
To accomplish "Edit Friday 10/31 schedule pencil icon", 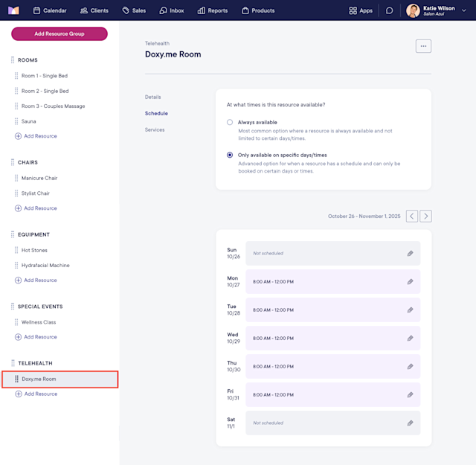I will pyautogui.click(x=410, y=394).
